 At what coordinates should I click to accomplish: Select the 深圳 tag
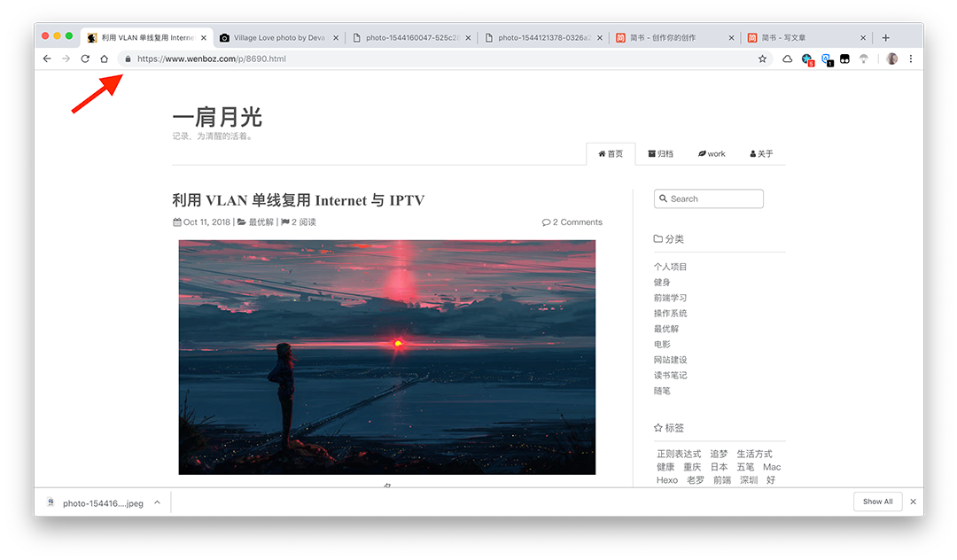tap(749, 480)
